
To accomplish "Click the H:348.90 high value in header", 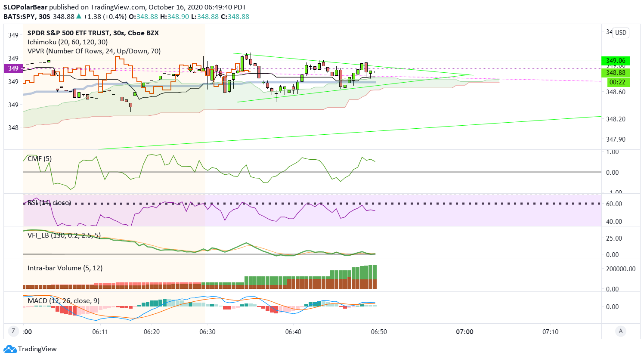I will click(174, 16).
